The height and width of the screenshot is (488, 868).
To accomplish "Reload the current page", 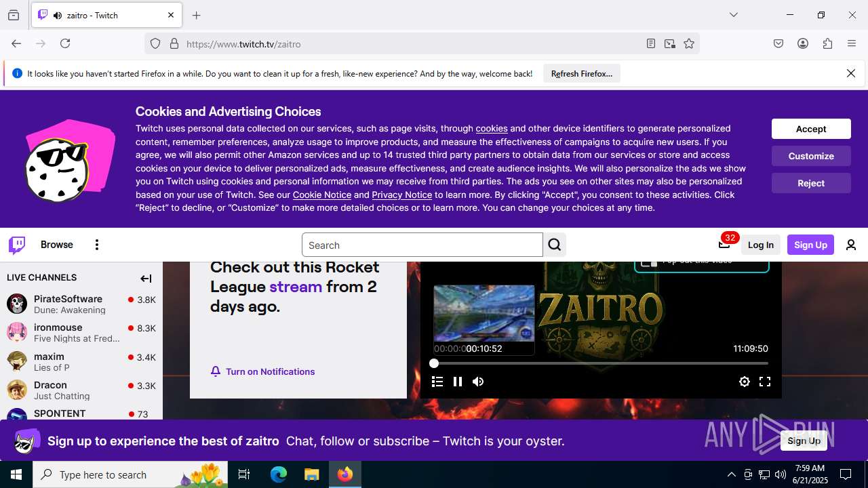I will coord(65,43).
